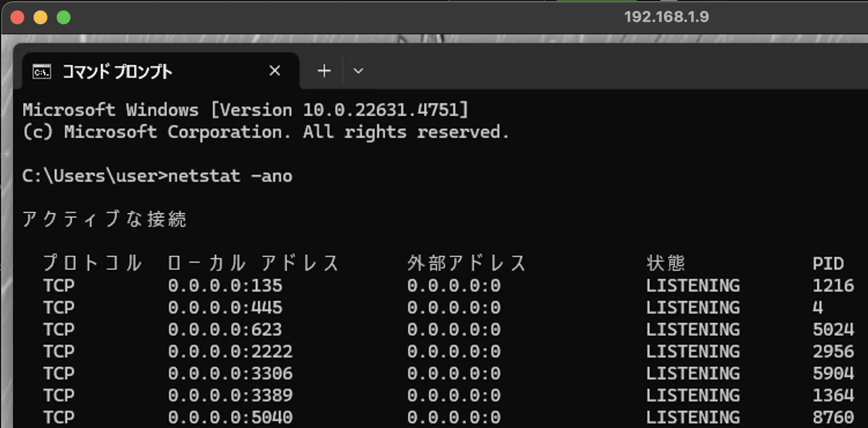868x428 pixels.
Task: Click PID value 1364
Action: (x=833, y=396)
